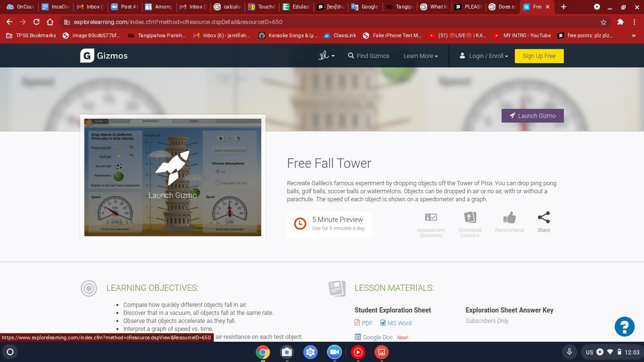
Task: Close the active Free Fall Tower tab
Action: point(547,7)
